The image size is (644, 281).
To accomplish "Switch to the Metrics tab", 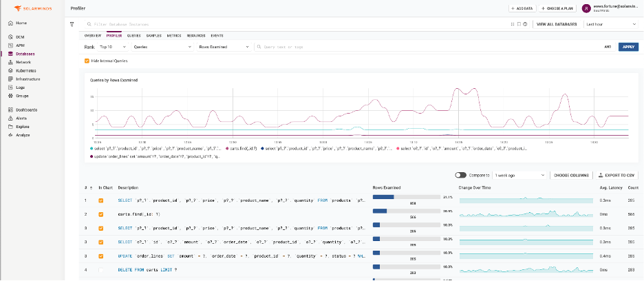I will click(174, 36).
